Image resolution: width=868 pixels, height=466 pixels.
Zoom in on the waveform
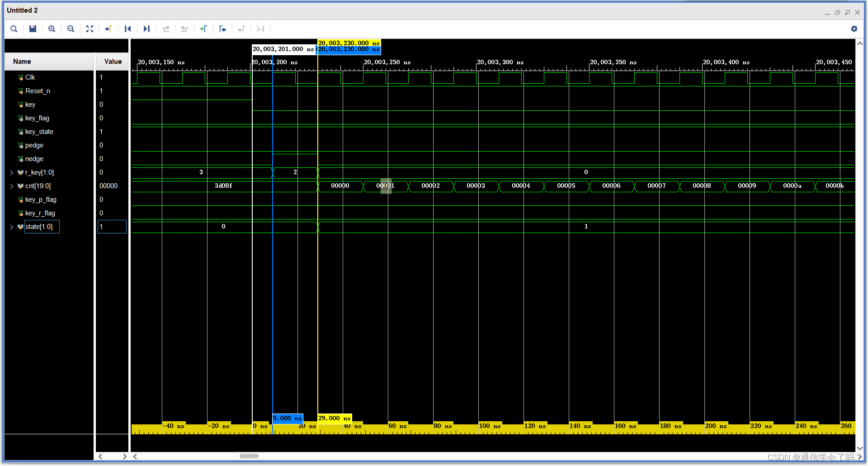click(52, 29)
